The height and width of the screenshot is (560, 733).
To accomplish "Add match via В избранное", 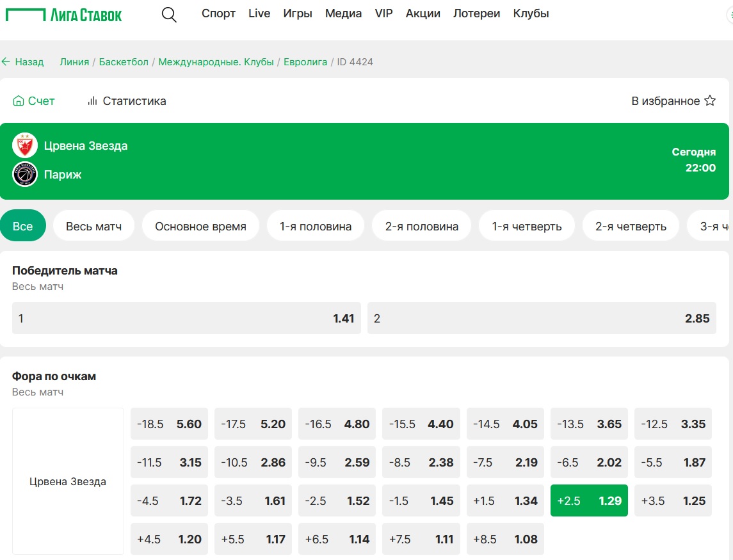I will [673, 101].
